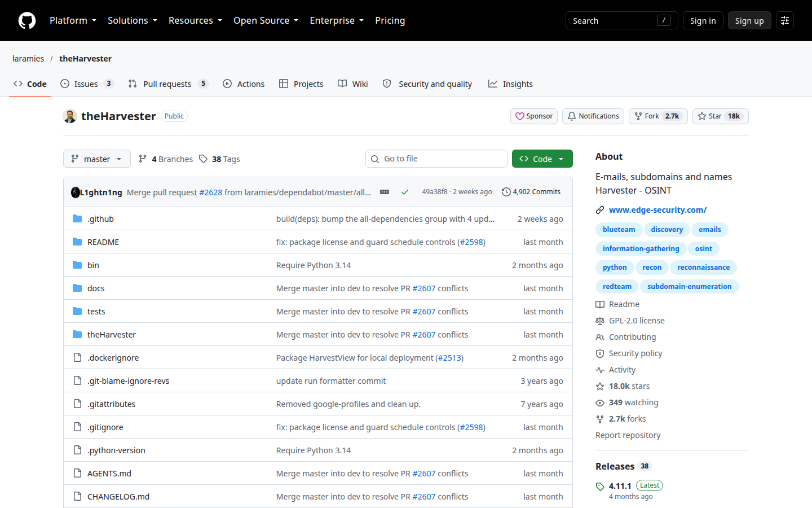This screenshot has width=812, height=508.
Task: Open the Insights tab
Action: 510,84
